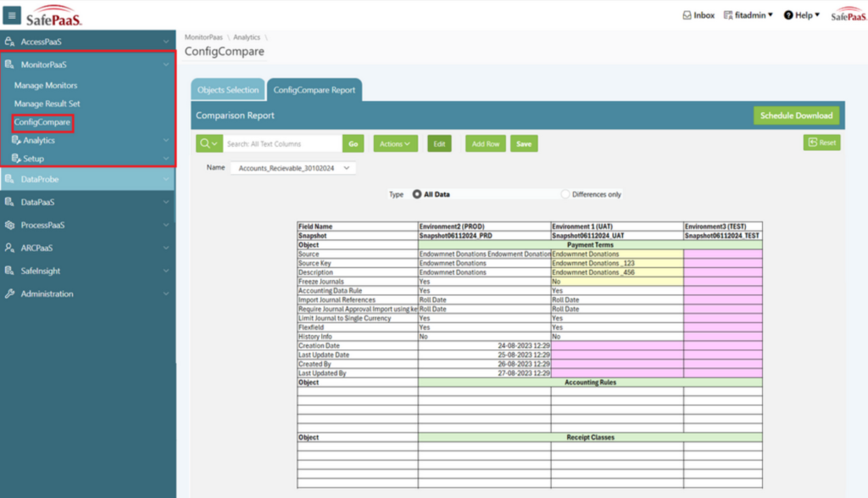Click the Setup sidebar icon
The width and height of the screenshot is (868, 498).
coord(16,159)
